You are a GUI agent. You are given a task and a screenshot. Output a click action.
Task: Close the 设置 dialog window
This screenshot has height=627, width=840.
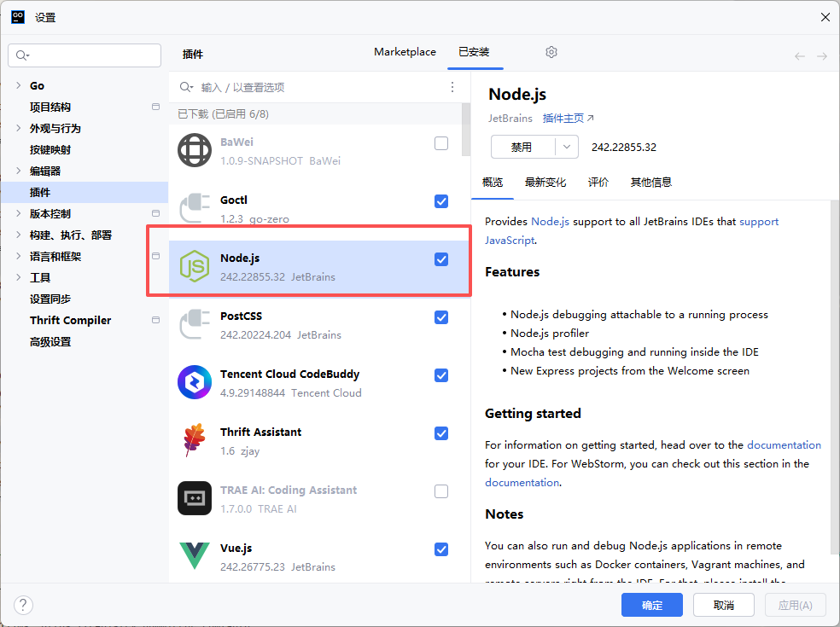pyautogui.click(x=825, y=17)
